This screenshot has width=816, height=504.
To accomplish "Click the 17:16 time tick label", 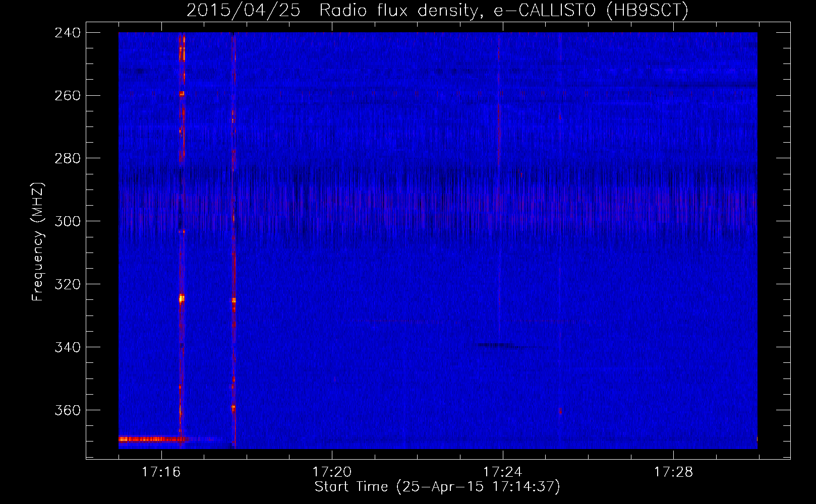I will click(x=161, y=472).
